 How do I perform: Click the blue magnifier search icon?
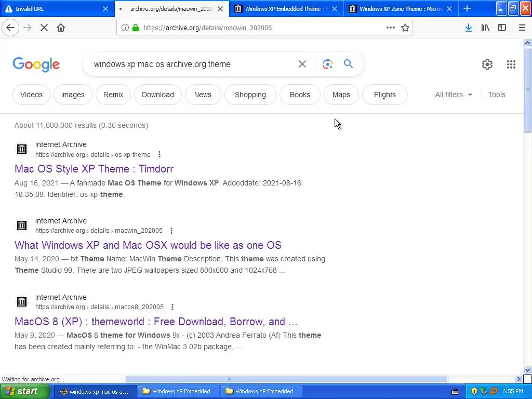point(348,64)
